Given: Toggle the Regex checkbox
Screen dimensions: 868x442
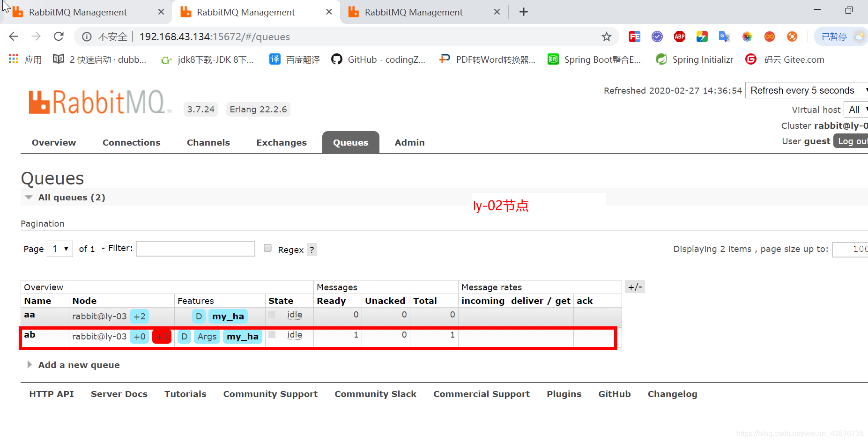Looking at the screenshot, I should tap(267, 248).
